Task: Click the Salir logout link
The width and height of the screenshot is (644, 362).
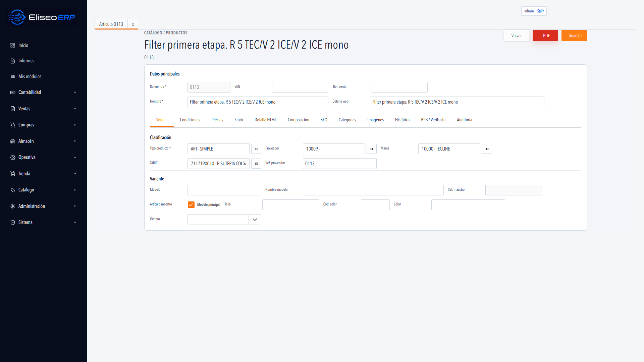Action: (x=540, y=11)
